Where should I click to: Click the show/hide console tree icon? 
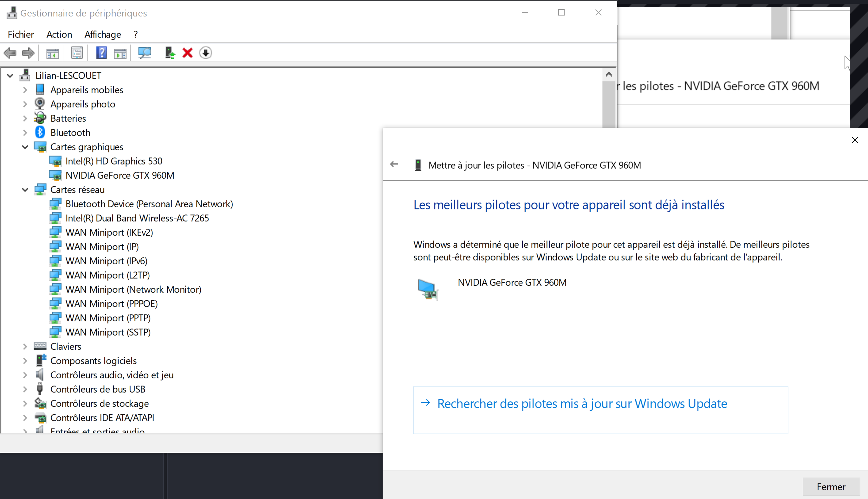(x=53, y=53)
